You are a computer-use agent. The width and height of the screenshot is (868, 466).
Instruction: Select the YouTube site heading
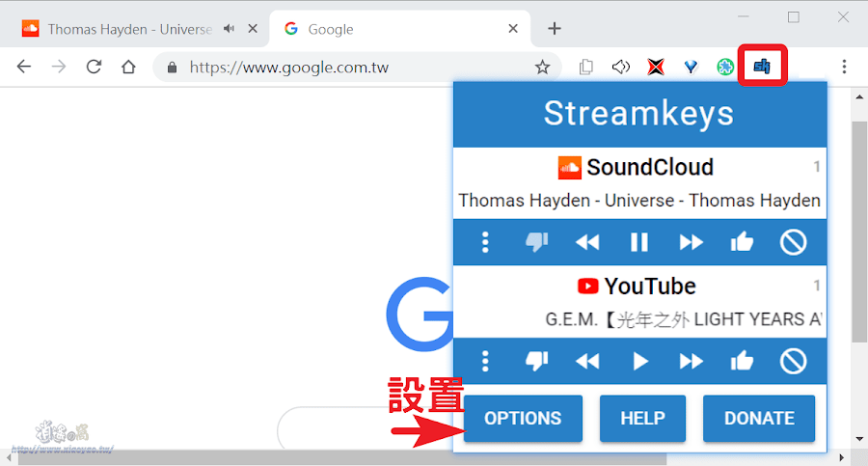click(637, 287)
